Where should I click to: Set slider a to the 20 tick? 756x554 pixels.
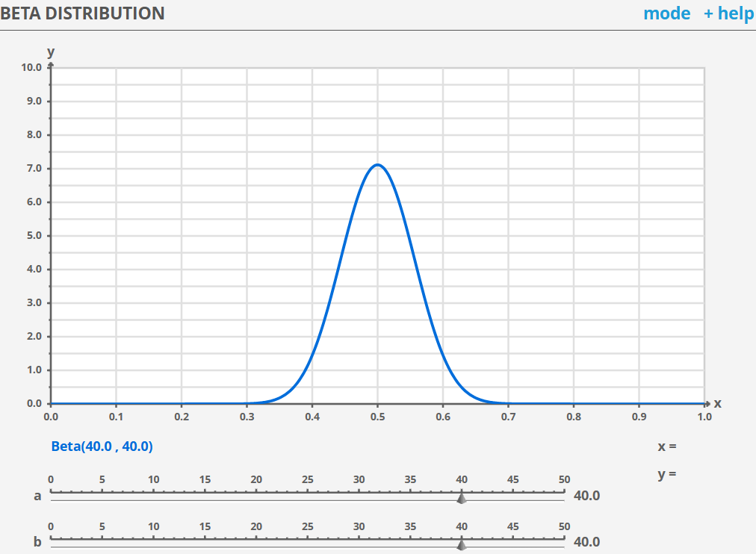coord(256,492)
